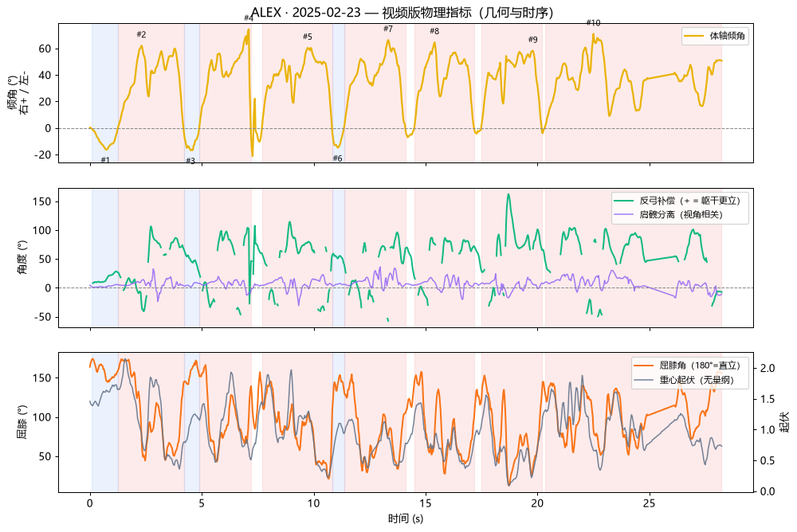Click the #9 turn marker

[x=532, y=40]
